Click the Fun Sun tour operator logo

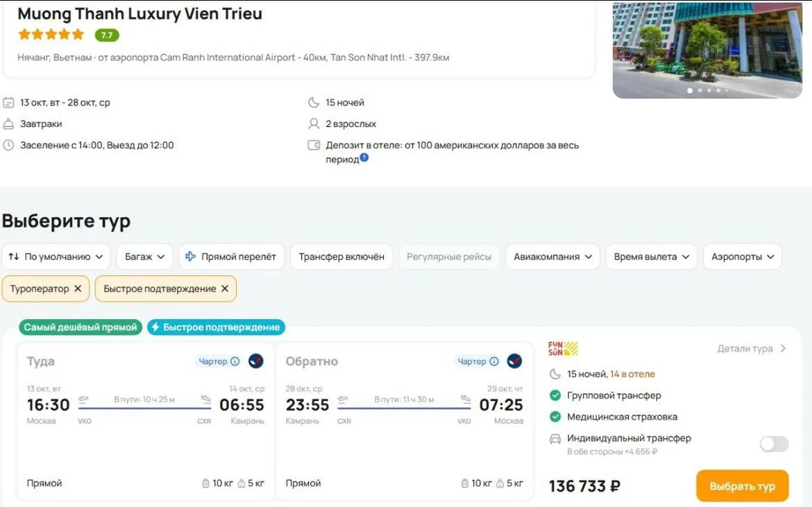[x=562, y=349]
